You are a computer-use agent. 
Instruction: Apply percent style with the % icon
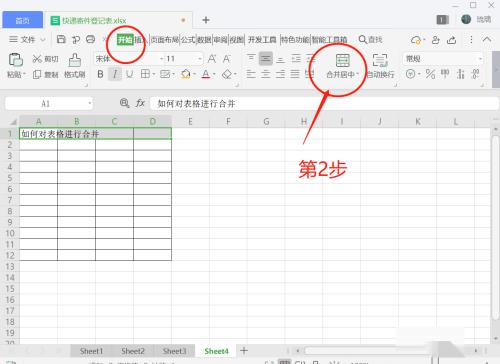point(430,74)
